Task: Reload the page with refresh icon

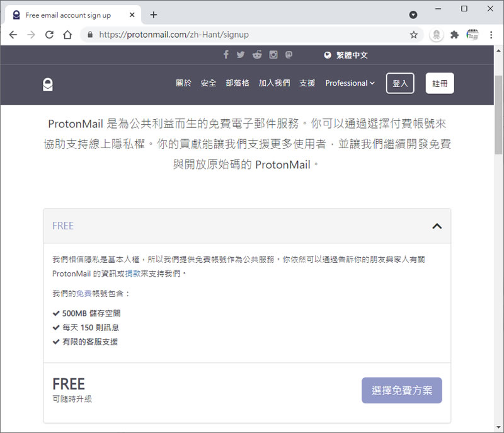Action: [x=49, y=35]
